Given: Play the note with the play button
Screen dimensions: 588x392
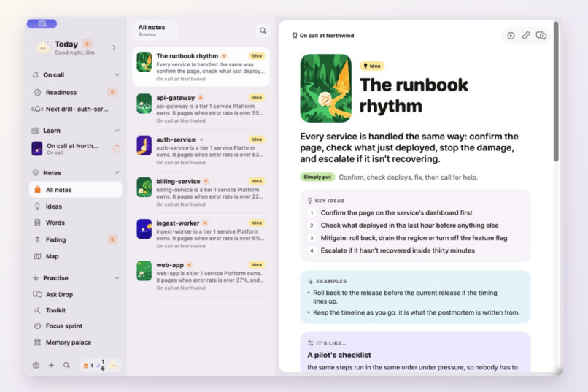Looking at the screenshot, I should (511, 36).
